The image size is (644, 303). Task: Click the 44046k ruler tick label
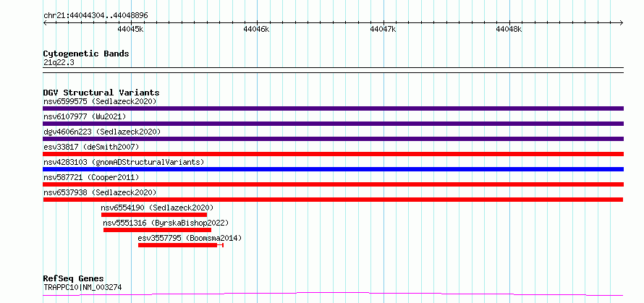256,29
